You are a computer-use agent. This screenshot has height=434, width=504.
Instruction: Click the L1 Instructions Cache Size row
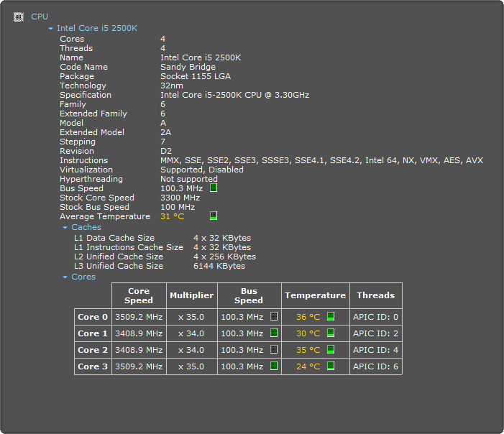[162, 247]
